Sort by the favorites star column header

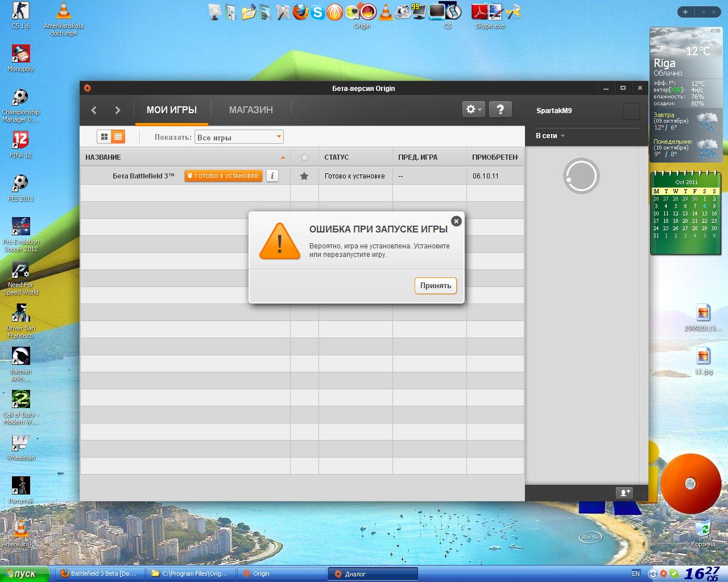tap(304, 157)
